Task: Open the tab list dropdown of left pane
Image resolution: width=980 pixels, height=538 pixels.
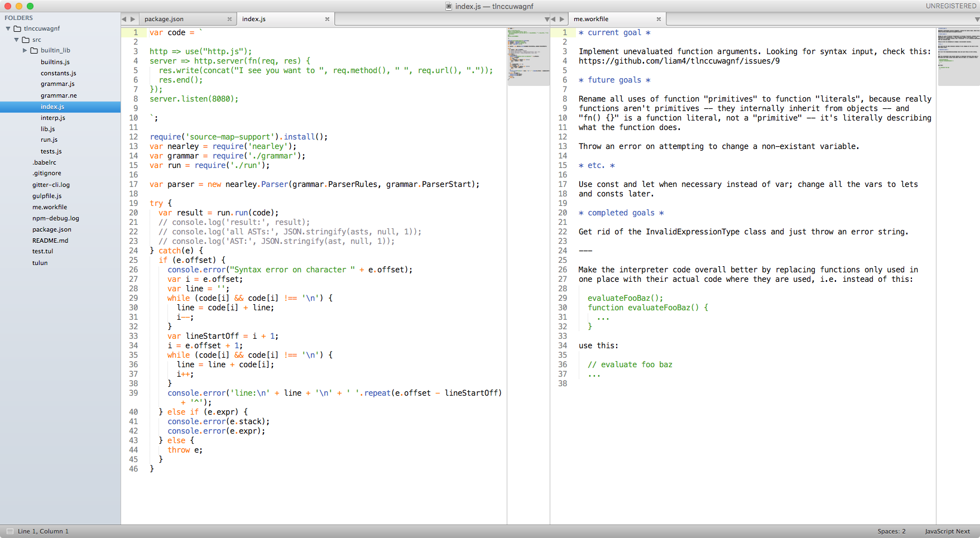Action: click(x=546, y=19)
